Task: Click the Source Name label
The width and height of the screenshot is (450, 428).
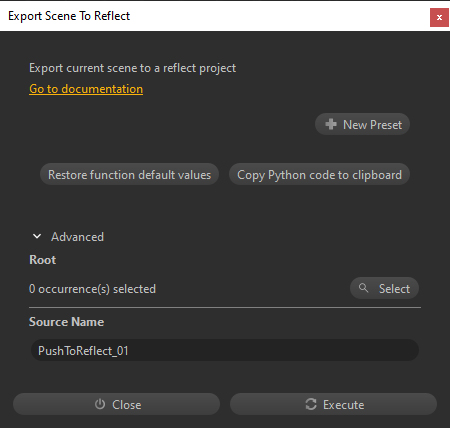Action: [x=66, y=322]
